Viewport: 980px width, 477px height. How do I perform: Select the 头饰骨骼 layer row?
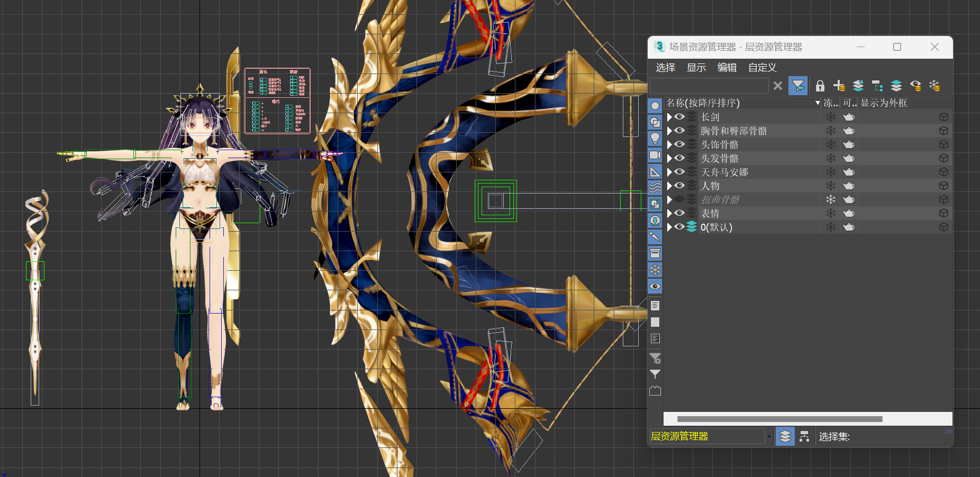(x=807, y=144)
